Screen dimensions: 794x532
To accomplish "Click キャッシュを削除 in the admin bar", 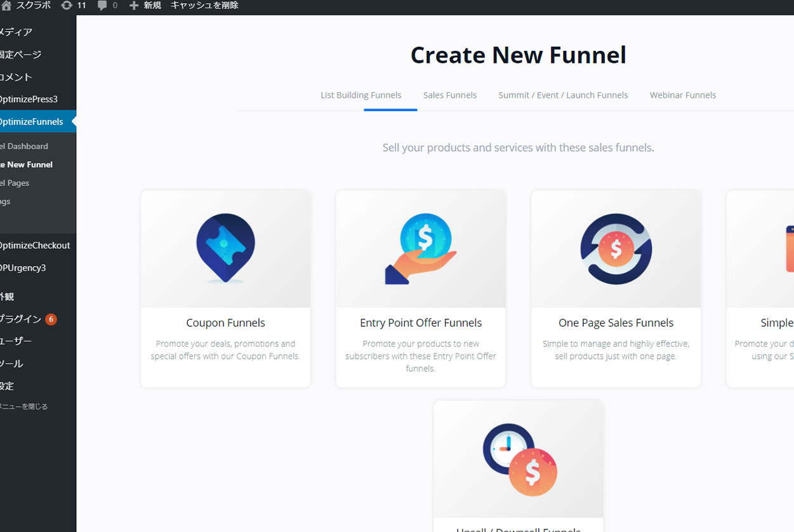I will click(204, 6).
